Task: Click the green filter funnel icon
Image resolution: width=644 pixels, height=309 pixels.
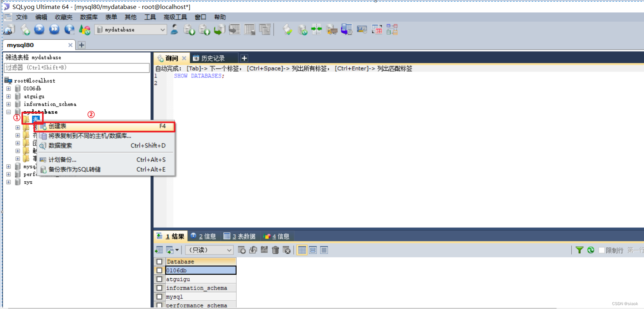Action: click(x=579, y=250)
